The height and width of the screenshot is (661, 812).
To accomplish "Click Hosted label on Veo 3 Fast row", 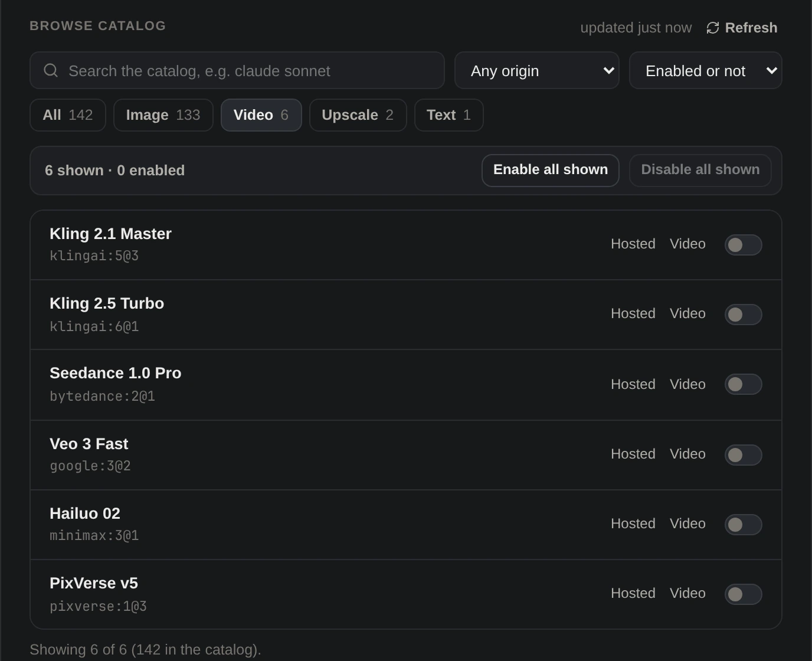I will click(633, 454).
